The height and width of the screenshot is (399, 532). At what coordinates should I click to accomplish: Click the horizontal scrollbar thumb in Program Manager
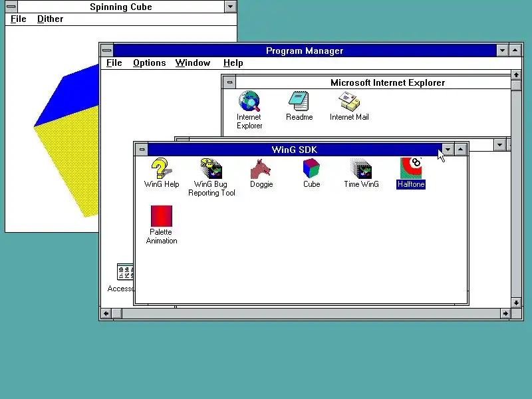(117, 313)
